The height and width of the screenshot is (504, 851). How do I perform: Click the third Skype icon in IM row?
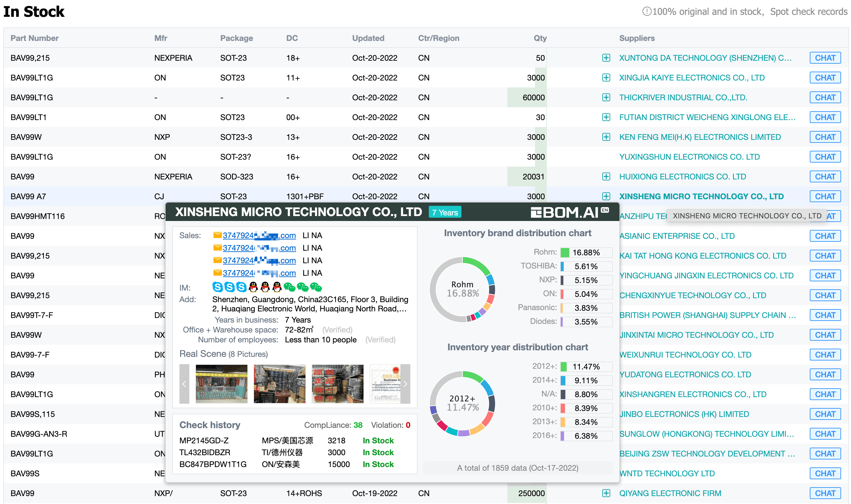[241, 287]
